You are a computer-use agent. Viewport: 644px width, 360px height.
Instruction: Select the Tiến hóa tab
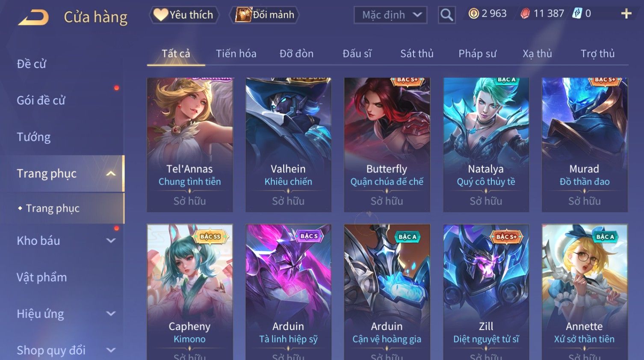click(236, 54)
